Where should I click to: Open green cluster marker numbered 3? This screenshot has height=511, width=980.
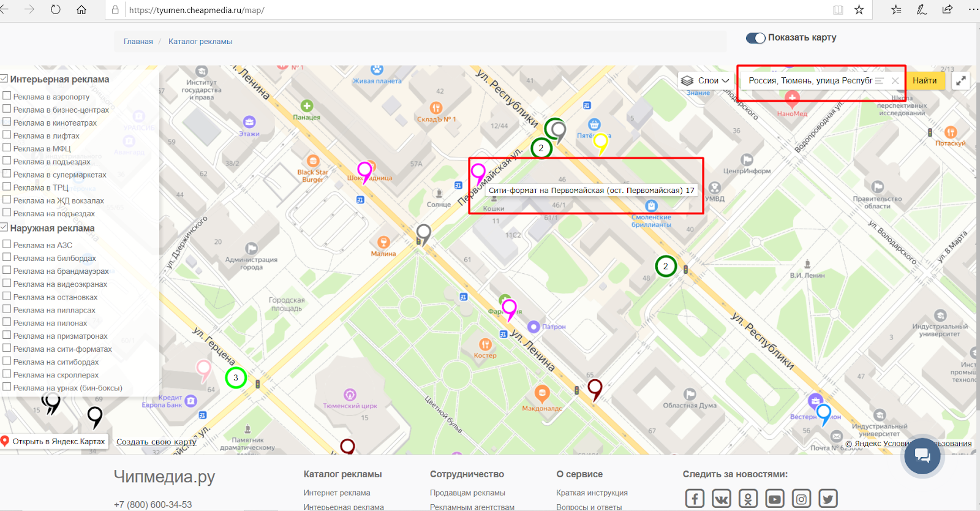point(236,377)
